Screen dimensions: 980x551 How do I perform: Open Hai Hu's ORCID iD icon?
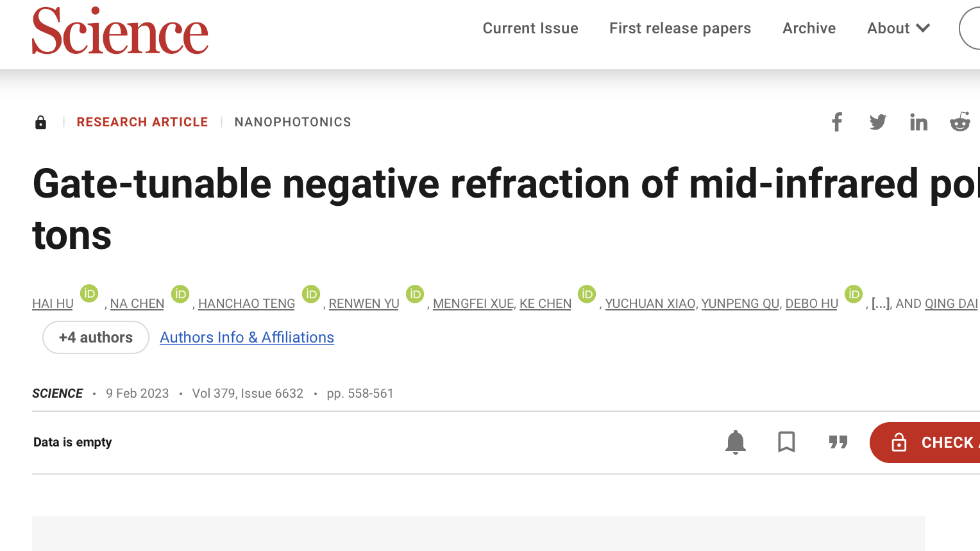[89, 294]
